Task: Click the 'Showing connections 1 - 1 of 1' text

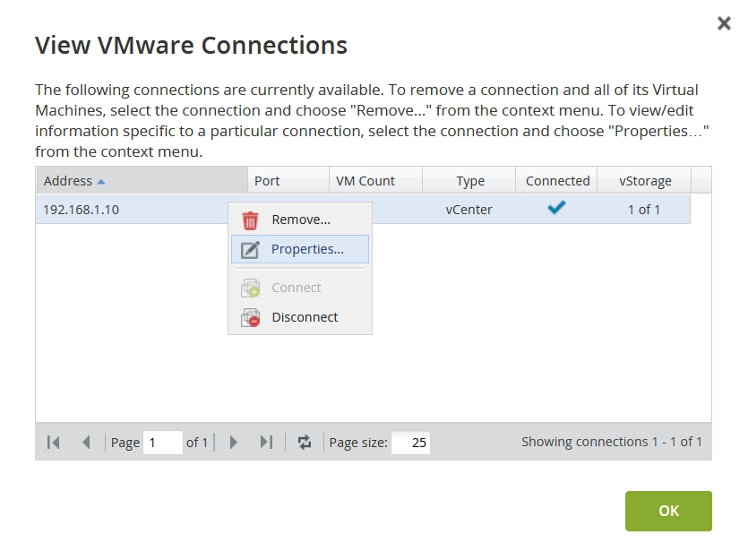Action: coord(612,442)
